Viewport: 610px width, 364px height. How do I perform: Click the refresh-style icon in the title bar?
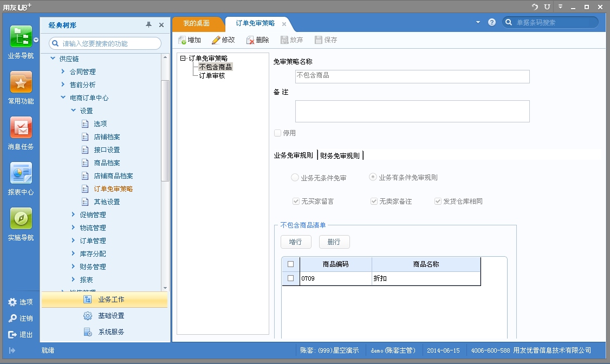(x=535, y=6)
